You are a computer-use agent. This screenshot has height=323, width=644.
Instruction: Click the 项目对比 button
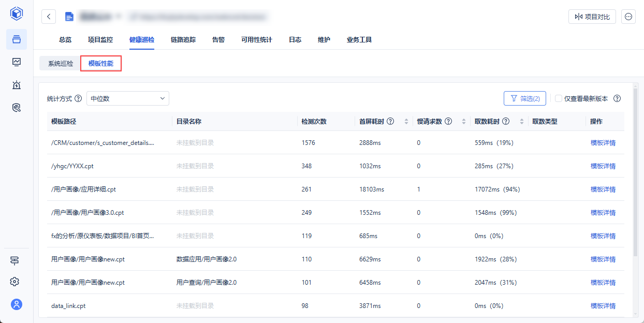(592, 17)
